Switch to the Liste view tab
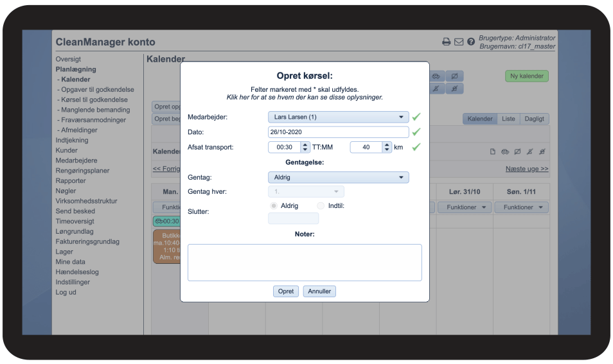 [x=508, y=119]
